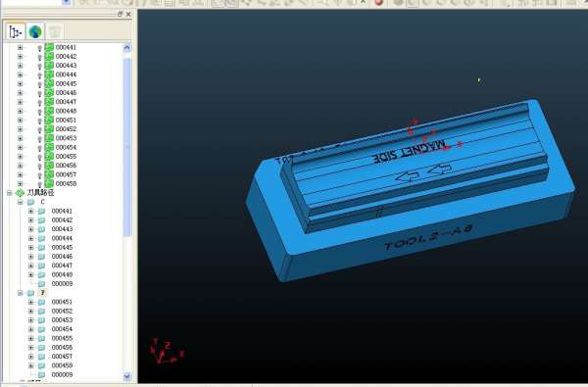Toggle the light bulb for green entry 000447
The image size is (588, 387).
[39, 102]
